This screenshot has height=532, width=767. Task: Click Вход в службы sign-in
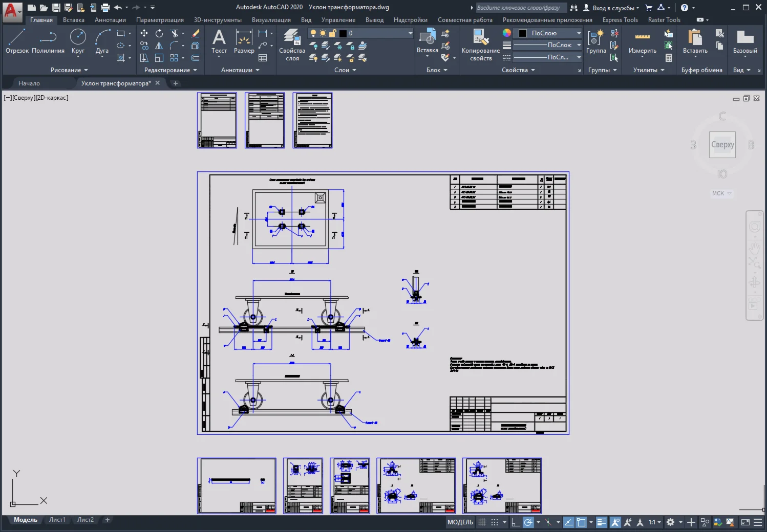pyautogui.click(x=611, y=8)
